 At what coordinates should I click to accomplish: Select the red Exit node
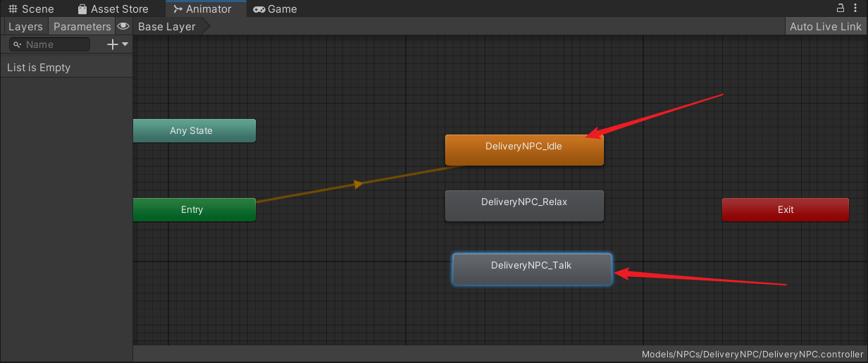pyautogui.click(x=785, y=209)
